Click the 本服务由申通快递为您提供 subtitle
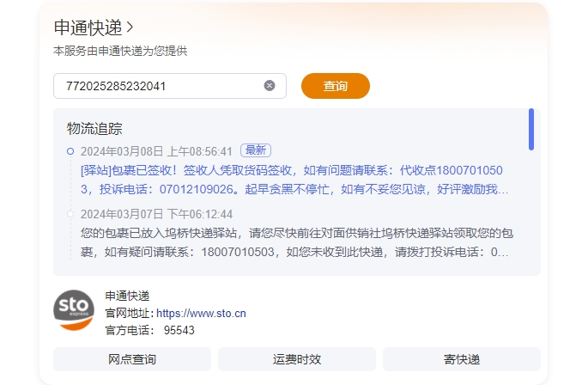 click(120, 51)
